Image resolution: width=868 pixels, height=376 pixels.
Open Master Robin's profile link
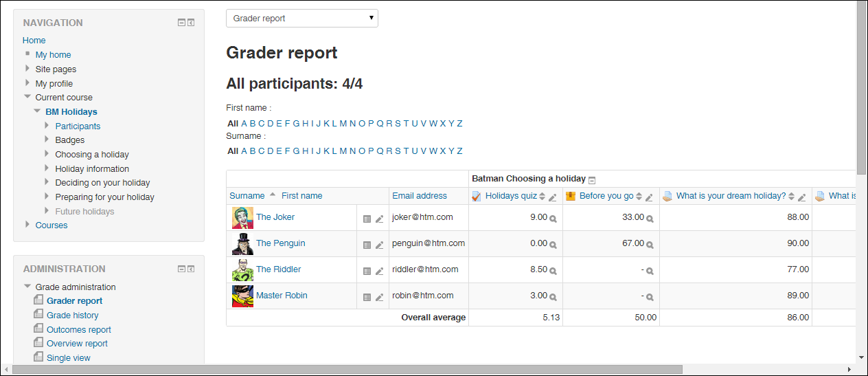click(x=282, y=296)
